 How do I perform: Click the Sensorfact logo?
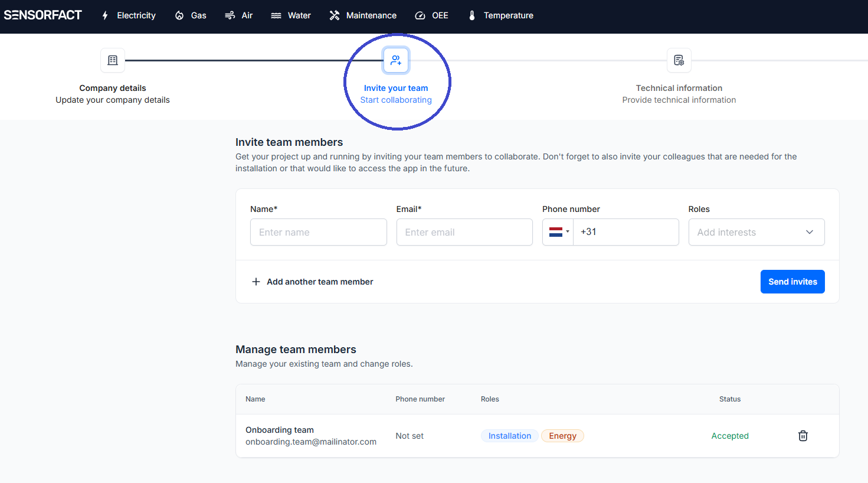pyautogui.click(x=43, y=15)
